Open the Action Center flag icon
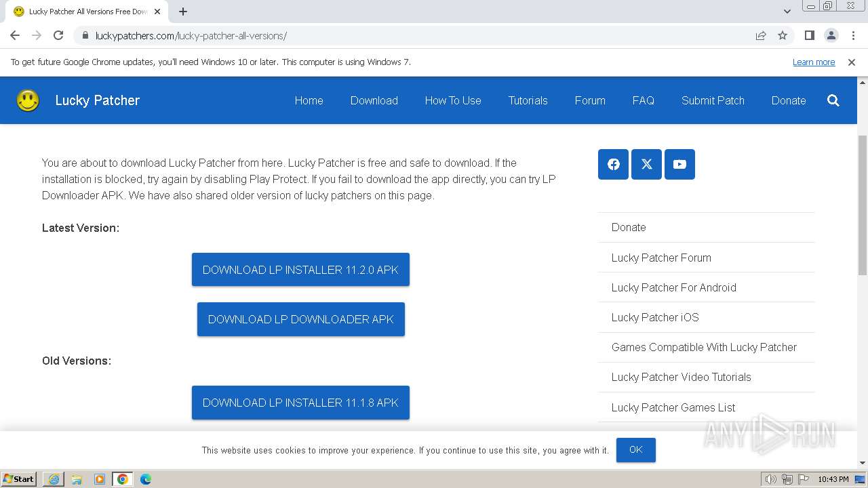868x488 pixels. click(x=804, y=479)
